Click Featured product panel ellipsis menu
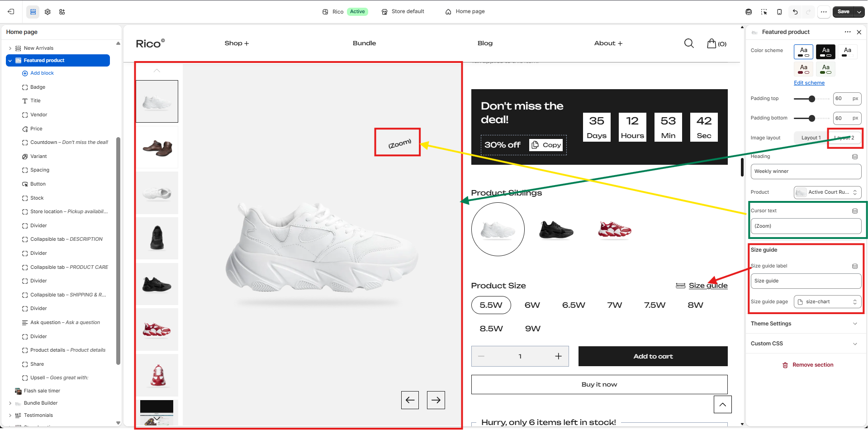 tap(848, 32)
